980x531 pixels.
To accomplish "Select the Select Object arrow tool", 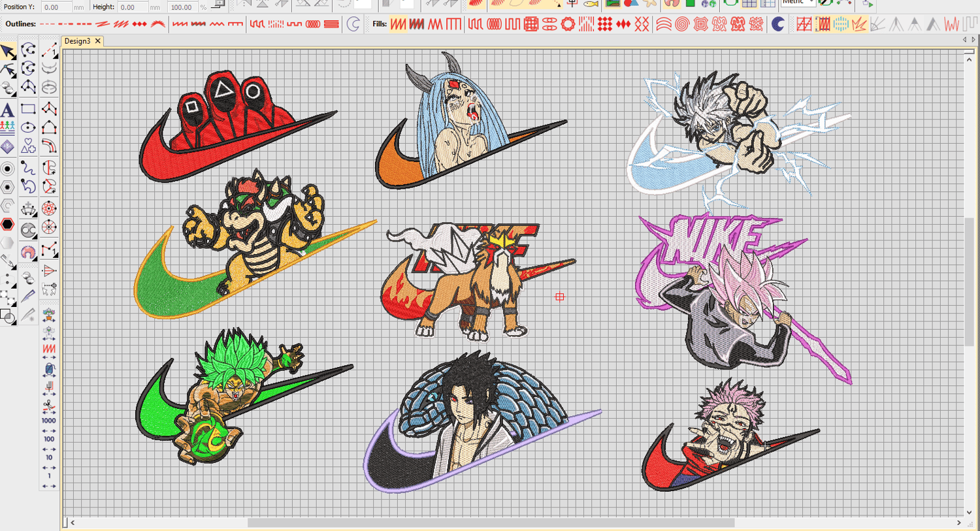I will click(8, 51).
